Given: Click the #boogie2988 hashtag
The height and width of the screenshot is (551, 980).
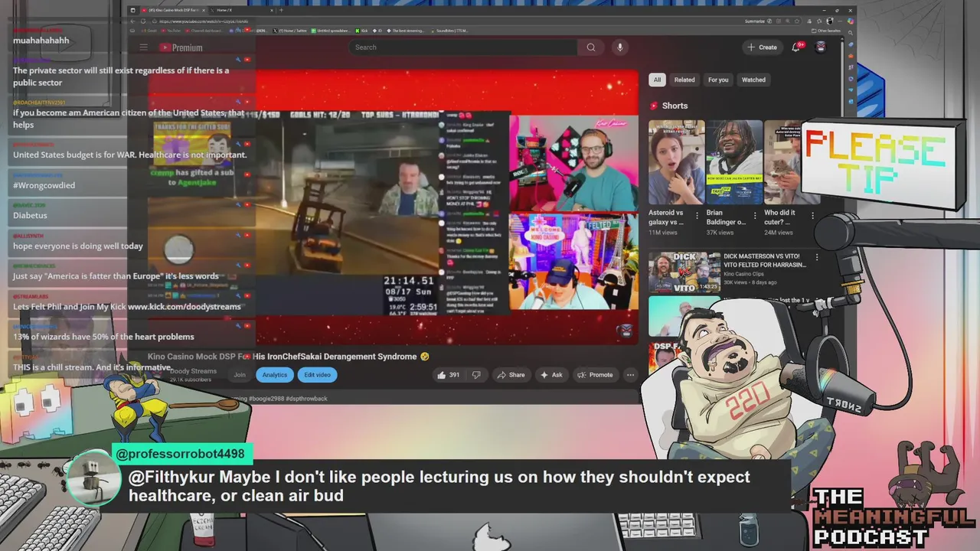Looking at the screenshot, I should click(x=266, y=399).
